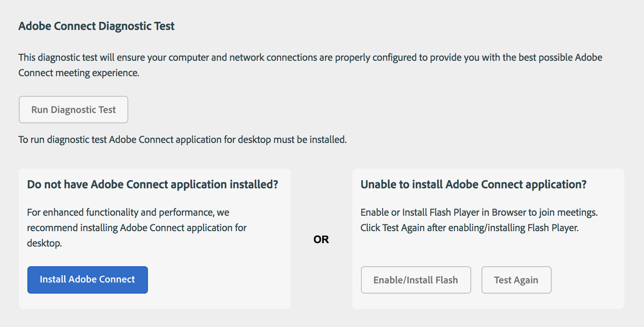
Task: Select the Adobe Connect Diagnostic Test heading
Action: [96, 26]
